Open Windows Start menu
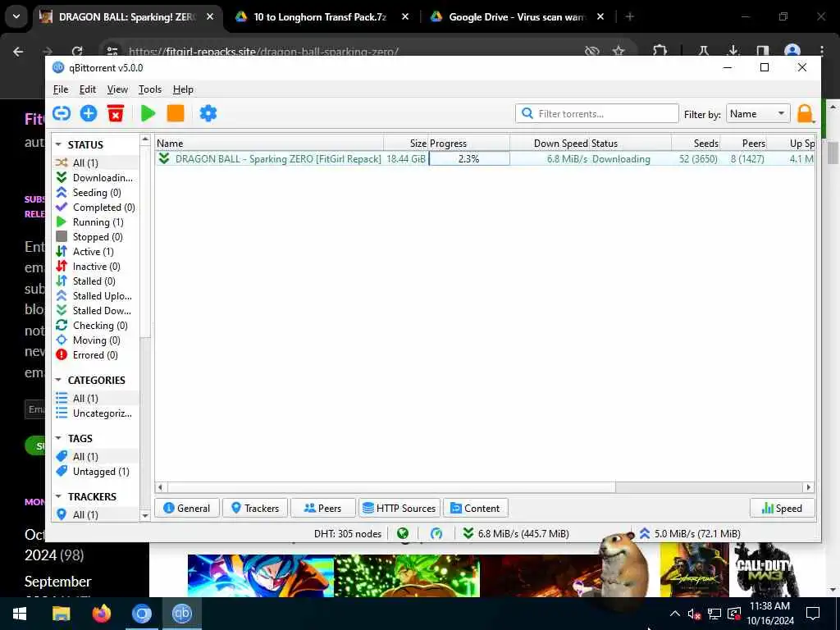 click(x=20, y=614)
